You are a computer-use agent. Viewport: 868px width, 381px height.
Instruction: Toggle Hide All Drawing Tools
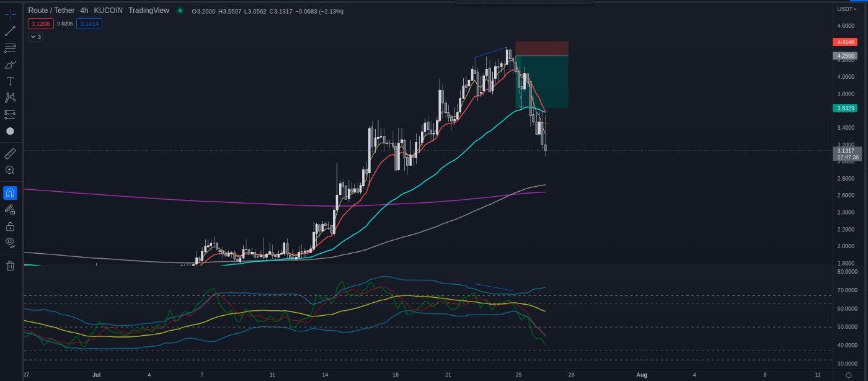pos(10,243)
